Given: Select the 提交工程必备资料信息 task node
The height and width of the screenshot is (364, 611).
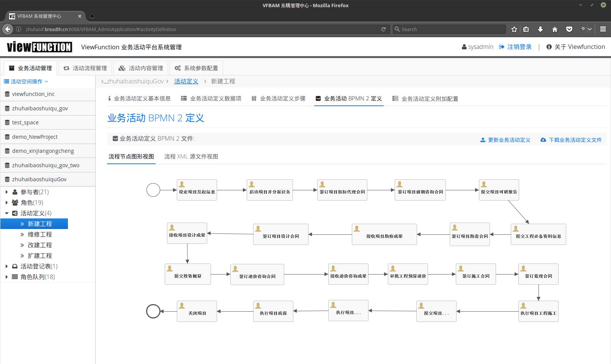Looking at the screenshot, I should tap(539, 234).
